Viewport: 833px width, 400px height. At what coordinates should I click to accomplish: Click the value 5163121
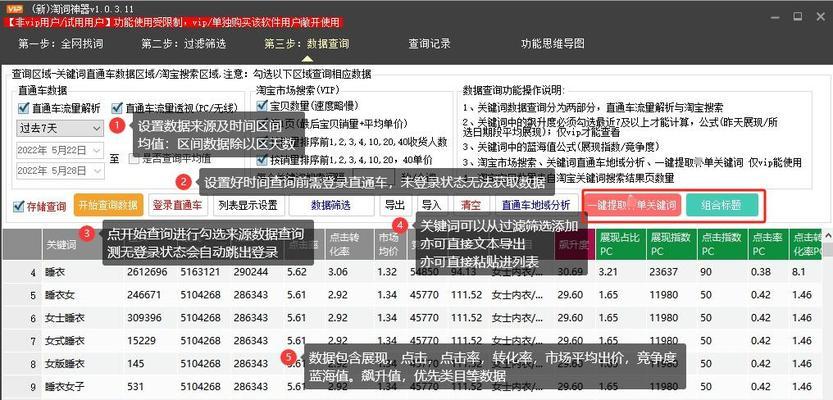pyautogui.click(x=200, y=273)
